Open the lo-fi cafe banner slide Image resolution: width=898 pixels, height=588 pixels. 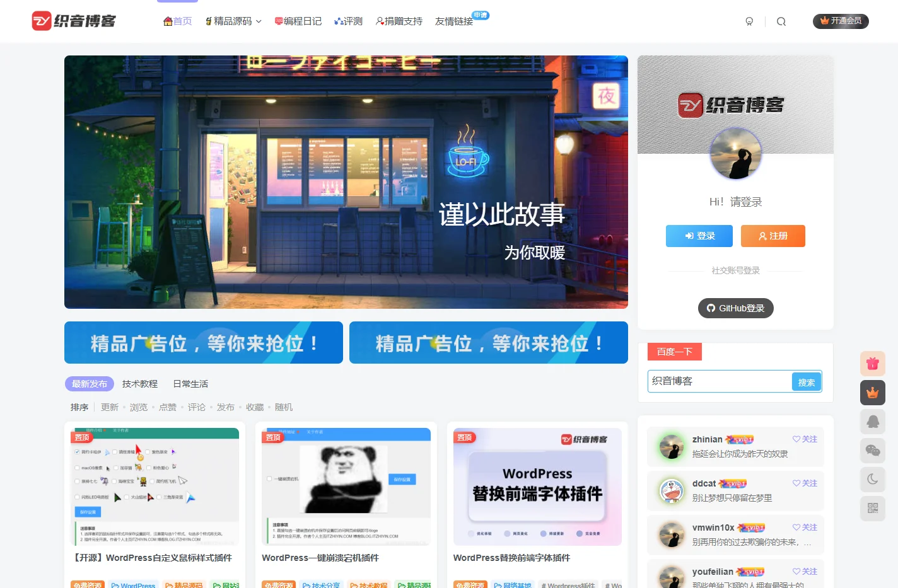click(x=346, y=182)
